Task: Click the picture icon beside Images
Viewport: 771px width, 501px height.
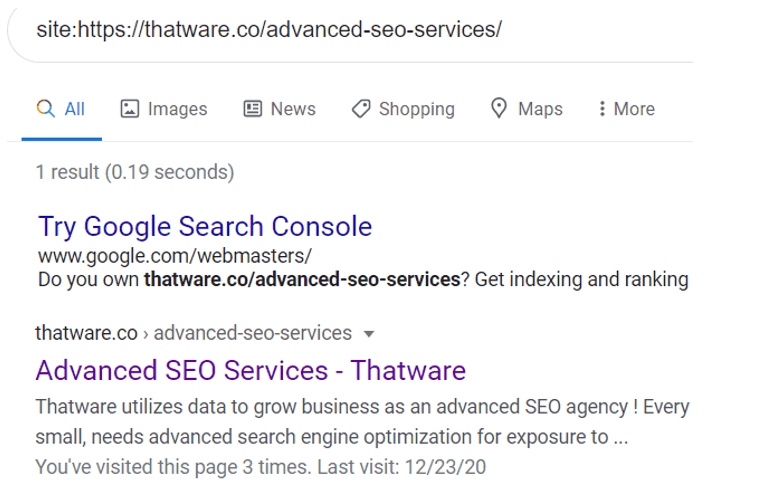Action: point(129,109)
